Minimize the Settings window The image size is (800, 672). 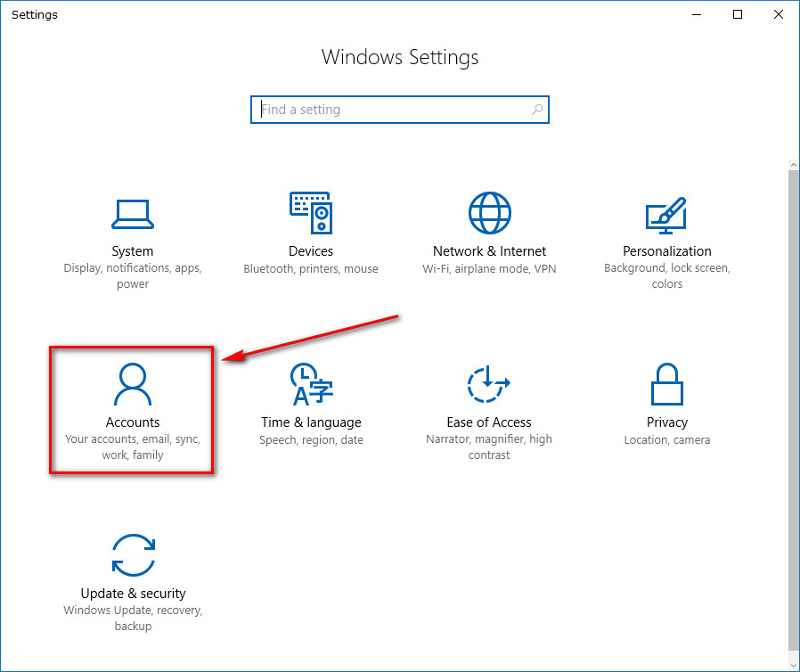click(697, 14)
